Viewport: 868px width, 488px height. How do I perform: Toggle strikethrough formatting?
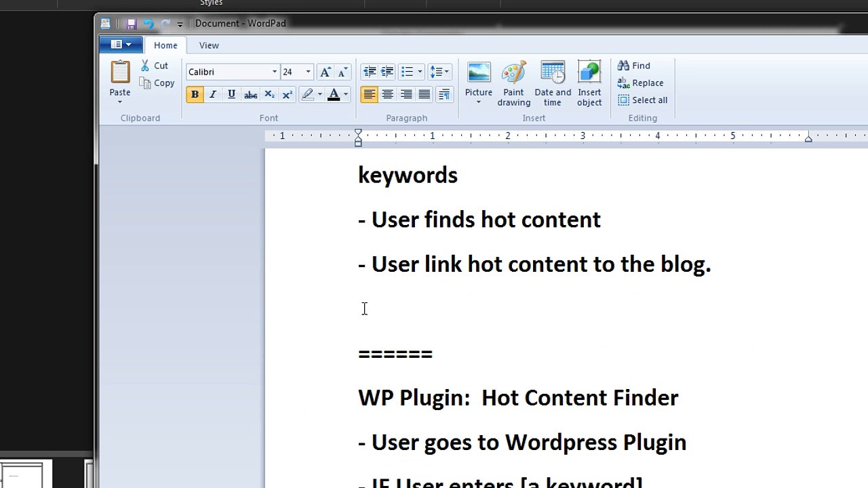(x=250, y=95)
